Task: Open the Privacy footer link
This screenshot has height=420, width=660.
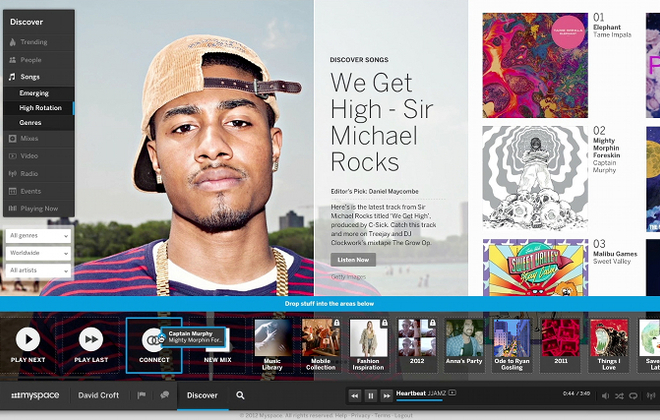Action: click(x=361, y=415)
